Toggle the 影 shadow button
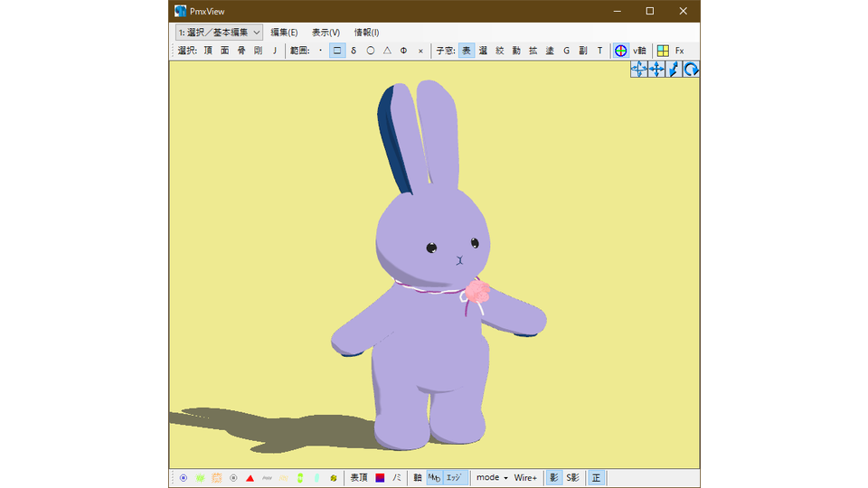Screen dimensions: 868x488 554,477
